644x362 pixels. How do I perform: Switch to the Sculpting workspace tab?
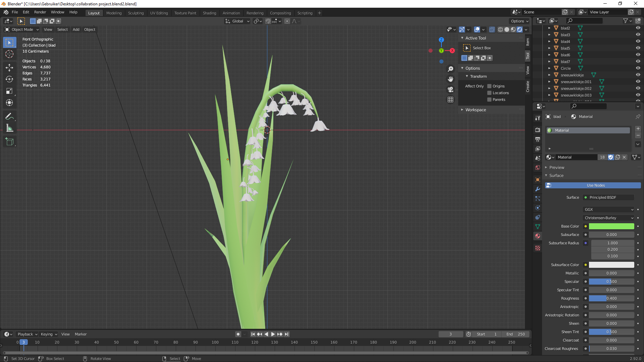click(x=136, y=13)
